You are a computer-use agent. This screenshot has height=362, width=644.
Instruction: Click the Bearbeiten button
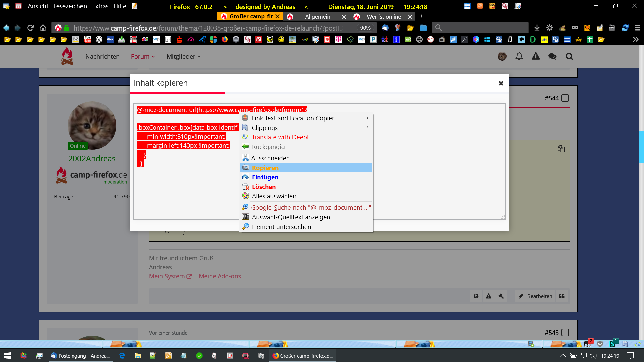(x=535, y=296)
